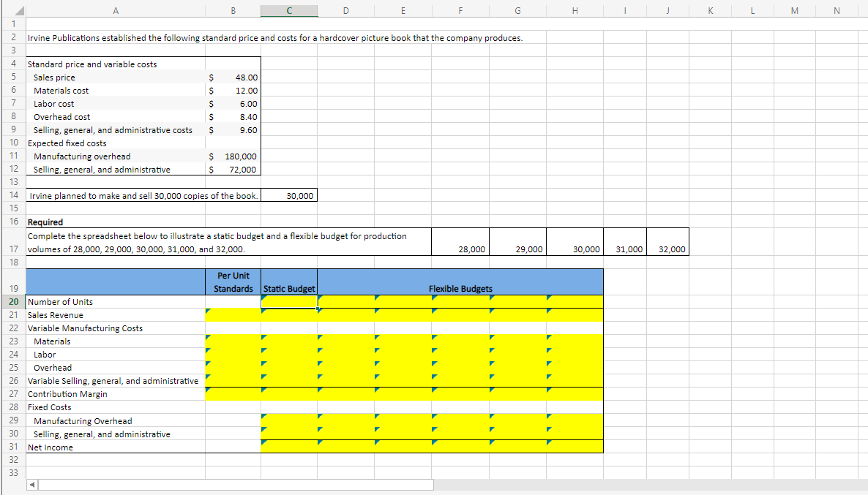The image size is (868, 495).
Task: Click the Standard price and variable costs heading
Action: point(92,64)
